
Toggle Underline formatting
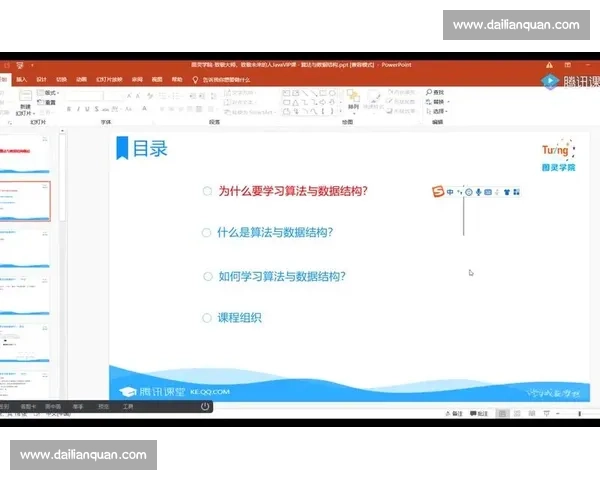point(87,109)
